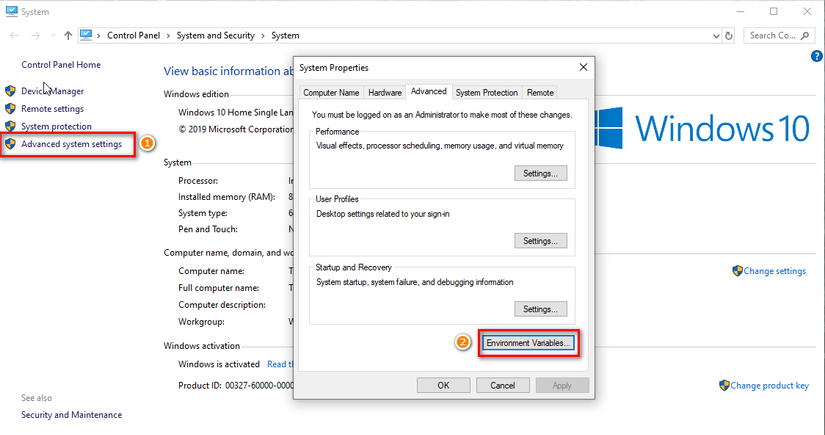Viewport: 825px width, 435px height.
Task: Click the Workgroup label
Action: (202, 321)
